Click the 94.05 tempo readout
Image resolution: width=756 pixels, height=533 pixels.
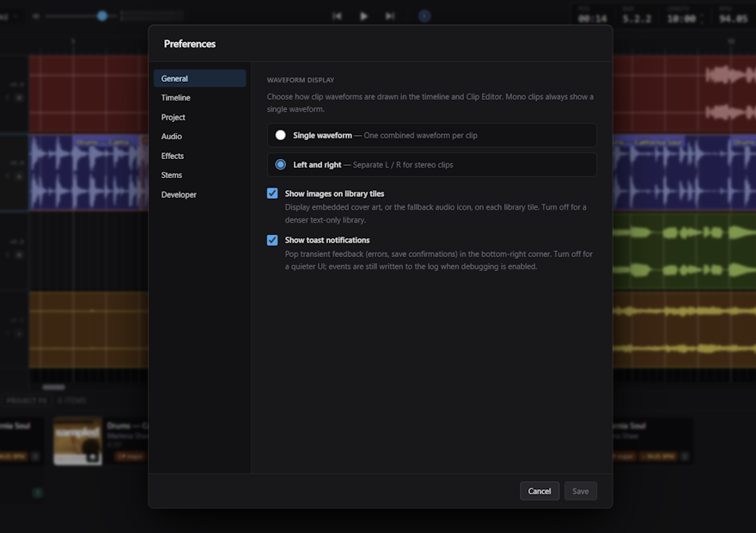point(734,19)
